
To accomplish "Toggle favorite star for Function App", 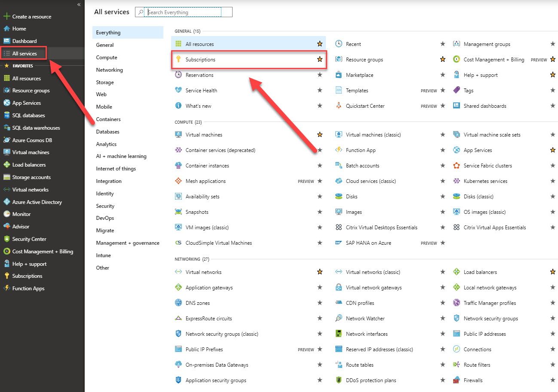I will [442, 150].
